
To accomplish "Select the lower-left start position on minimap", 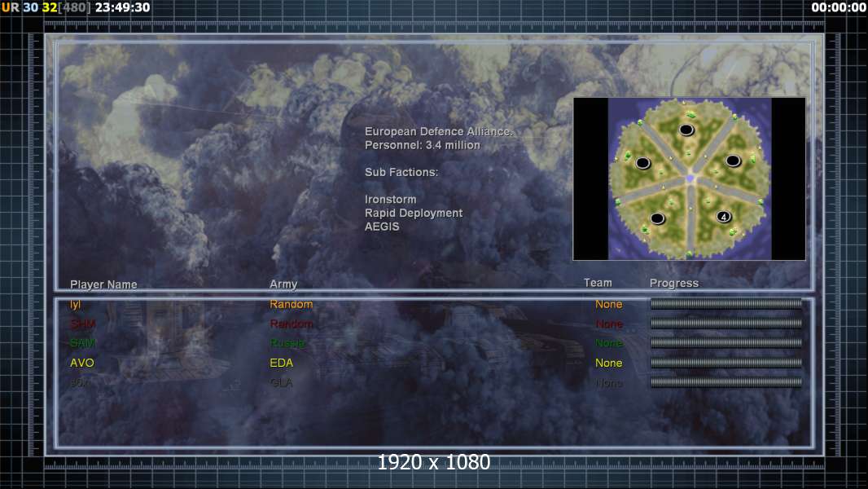I will point(657,218).
